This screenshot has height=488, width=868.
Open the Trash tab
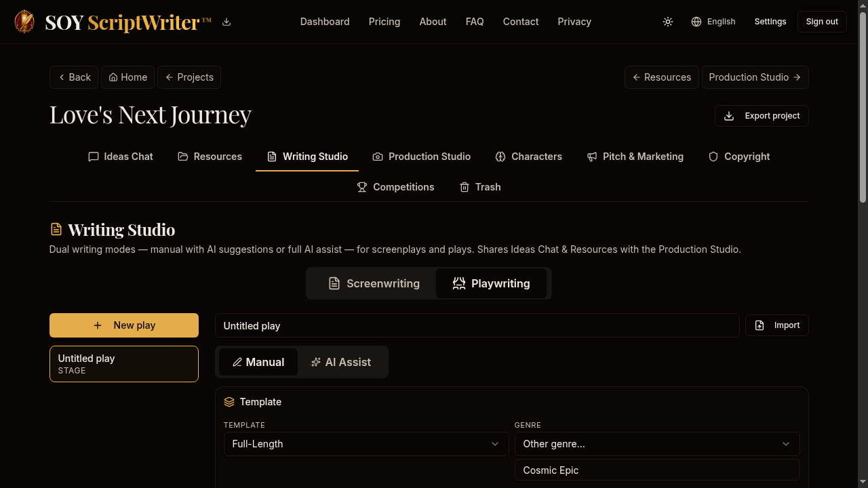pos(480,187)
